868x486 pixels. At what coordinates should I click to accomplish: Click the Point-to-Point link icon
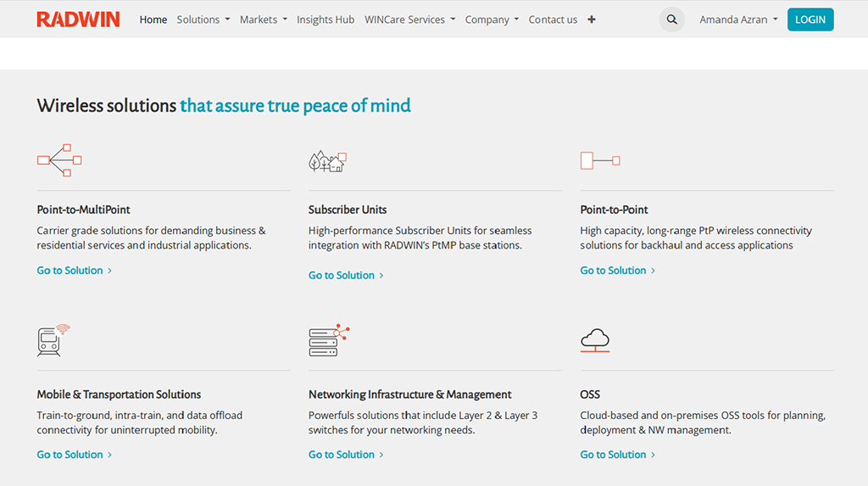click(599, 160)
